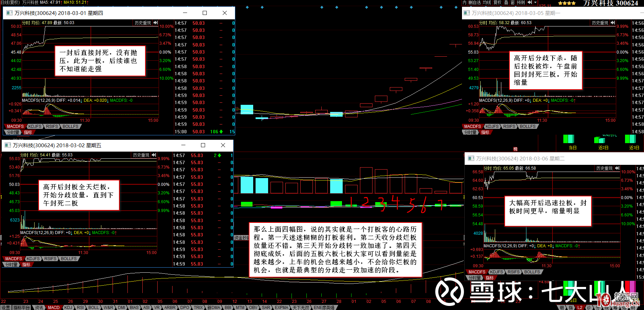
Task: Click the replay arrow icon in 2018-03-05 window
Action: pos(612,23)
